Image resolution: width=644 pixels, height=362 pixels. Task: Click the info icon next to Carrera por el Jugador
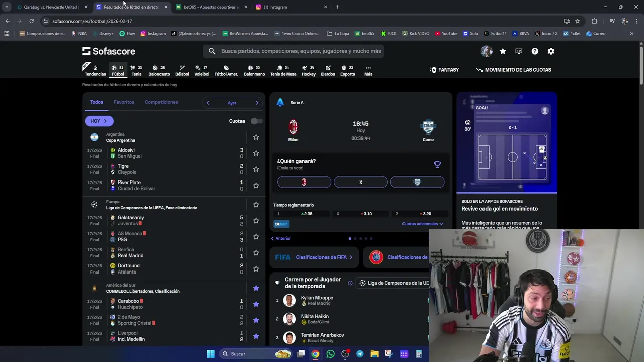point(350,283)
